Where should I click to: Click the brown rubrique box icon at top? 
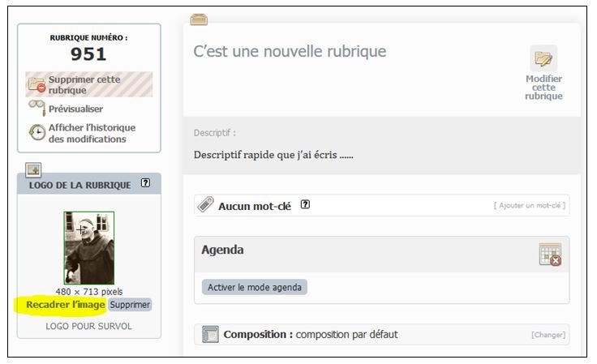click(x=199, y=19)
